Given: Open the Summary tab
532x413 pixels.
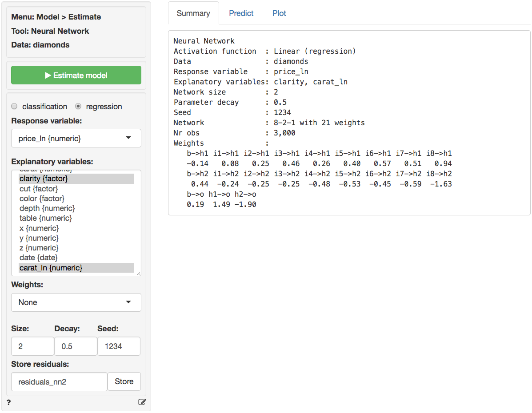Looking at the screenshot, I should [x=193, y=13].
